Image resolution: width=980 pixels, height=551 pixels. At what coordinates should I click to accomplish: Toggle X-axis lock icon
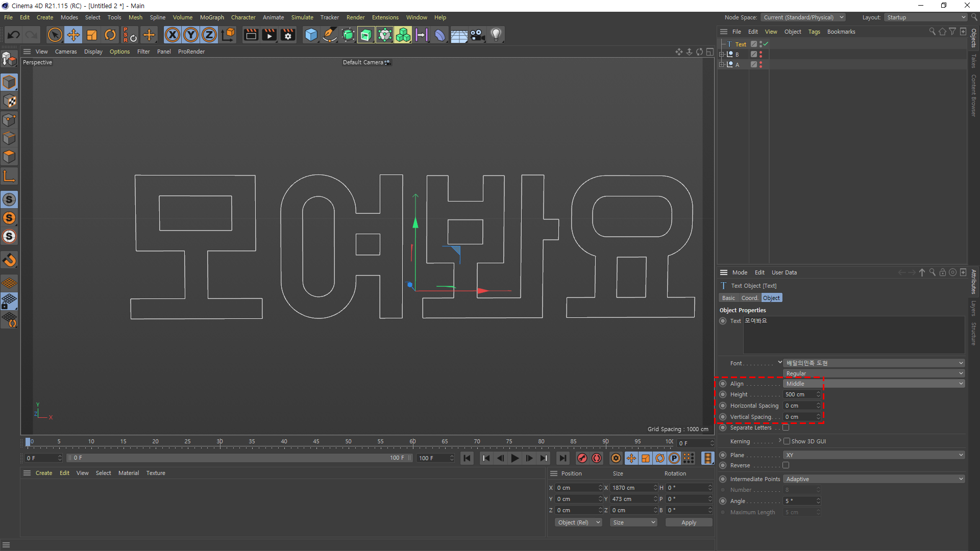pyautogui.click(x=173, y=35)
